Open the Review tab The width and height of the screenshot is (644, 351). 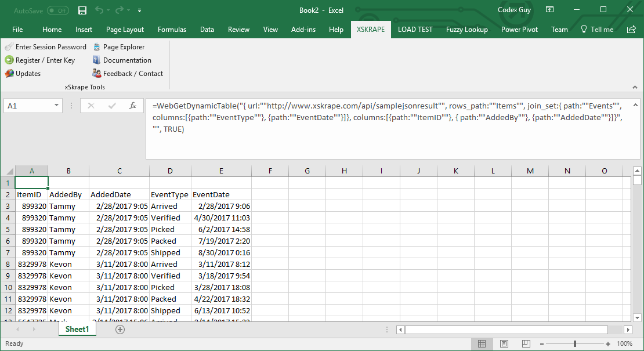click(238, 29)
